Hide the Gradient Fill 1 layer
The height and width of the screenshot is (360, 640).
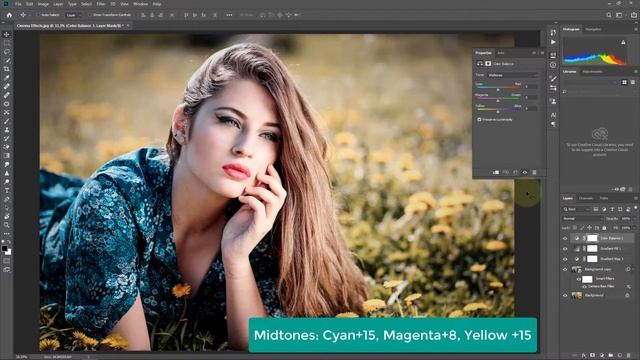565,249
